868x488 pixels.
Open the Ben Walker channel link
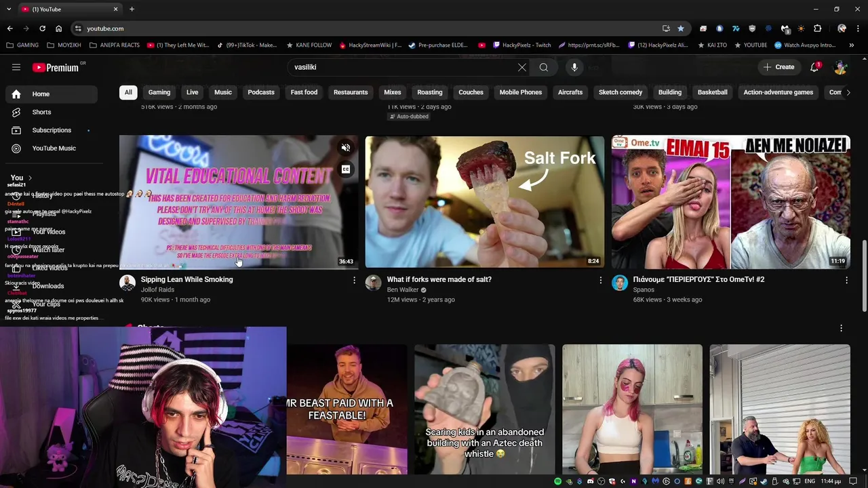403,289
